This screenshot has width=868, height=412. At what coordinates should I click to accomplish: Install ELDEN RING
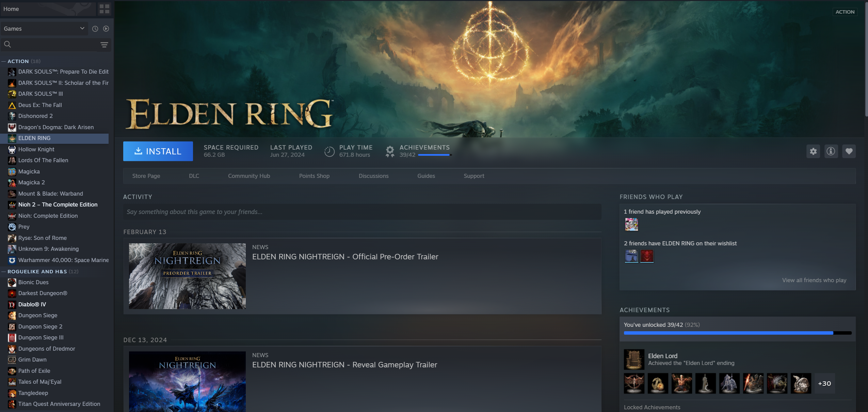(x=158, y=151)
